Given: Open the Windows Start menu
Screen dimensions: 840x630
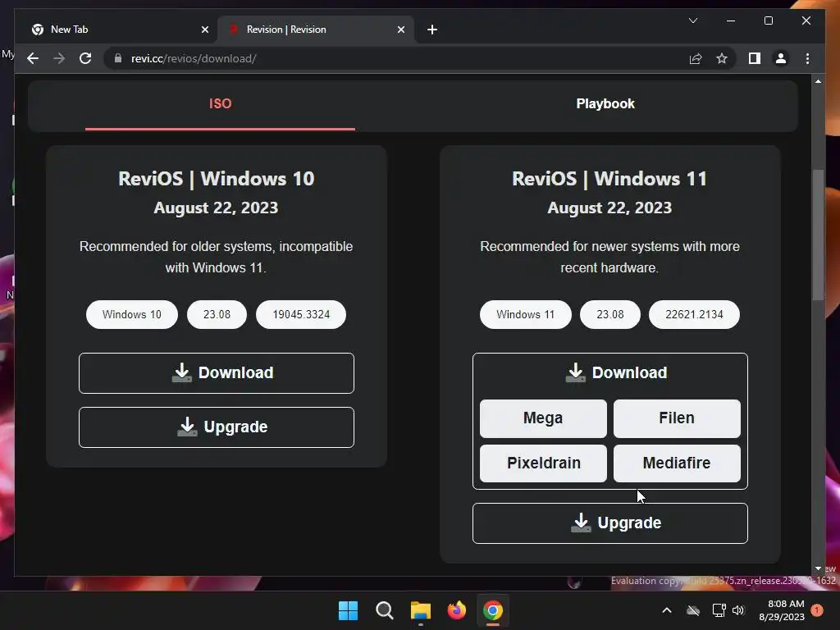Looking at the screenshot, I should point(348,610).
